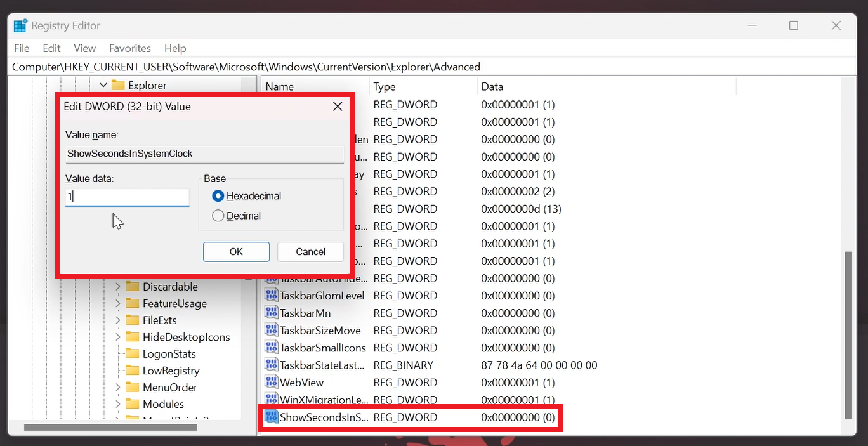868x446 pixels.
Task: Click the Discardable folder icon
Action: point(132,287)
